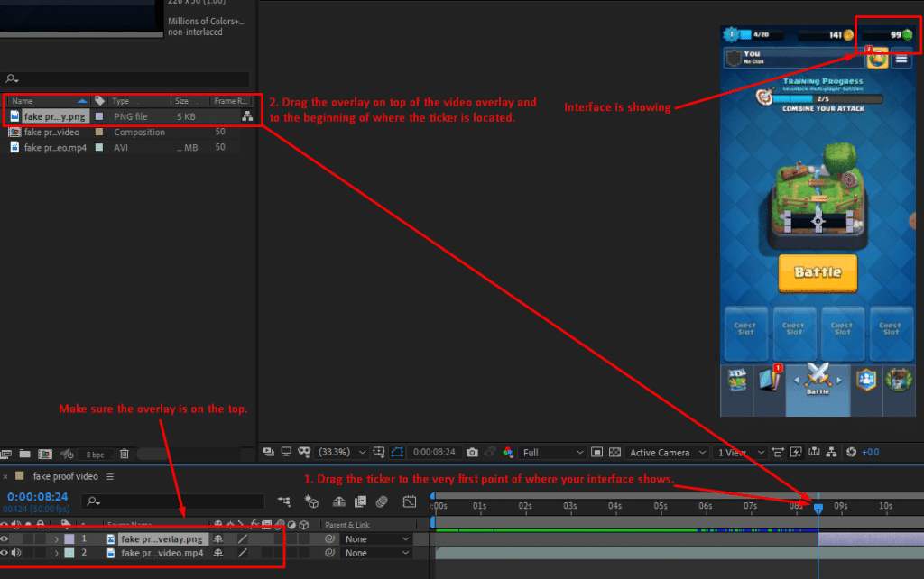The height and width of the screenshot is (579, 924).
Task: Click the parent pick whip of layer 1
Action: pos(330,539)
